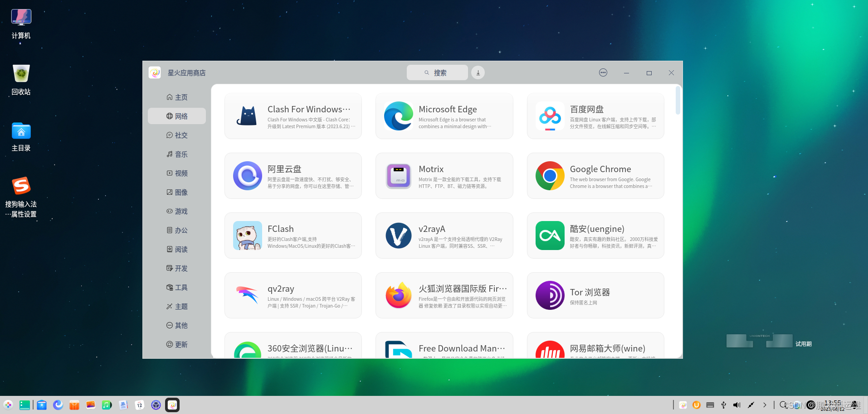The width and height of the screenshot is (868, 414).
Task: Open the 社交 social category
Action: pos(177,135)
